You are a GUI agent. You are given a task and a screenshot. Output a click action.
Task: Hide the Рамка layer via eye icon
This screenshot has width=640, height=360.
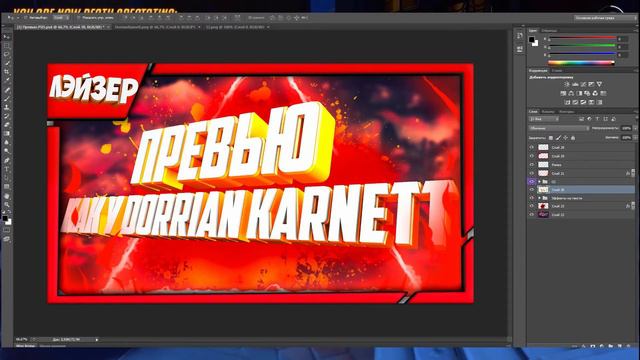531,164
